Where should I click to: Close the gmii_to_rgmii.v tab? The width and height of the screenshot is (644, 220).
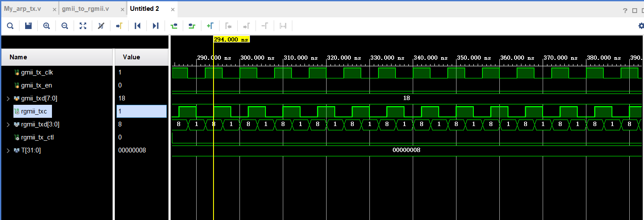(x=122, y=9)
